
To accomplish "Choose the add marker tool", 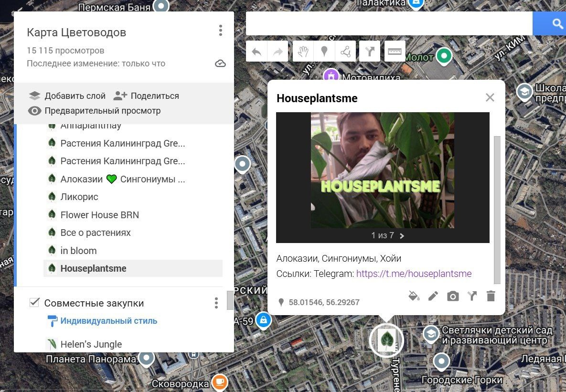I will (324, 52).
